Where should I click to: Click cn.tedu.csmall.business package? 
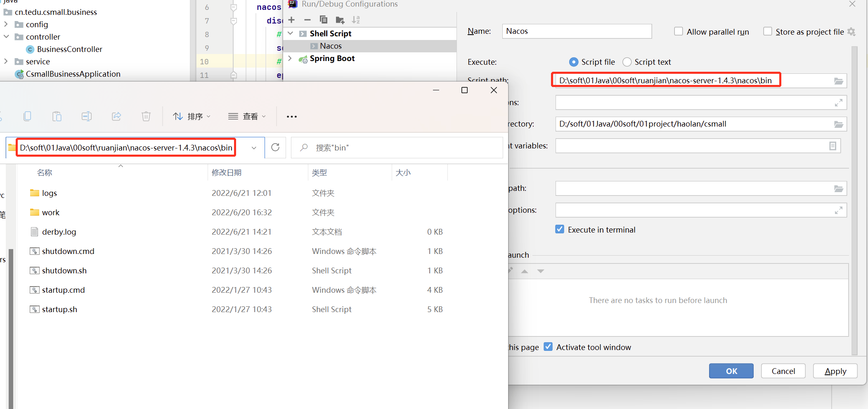point(56,12)
